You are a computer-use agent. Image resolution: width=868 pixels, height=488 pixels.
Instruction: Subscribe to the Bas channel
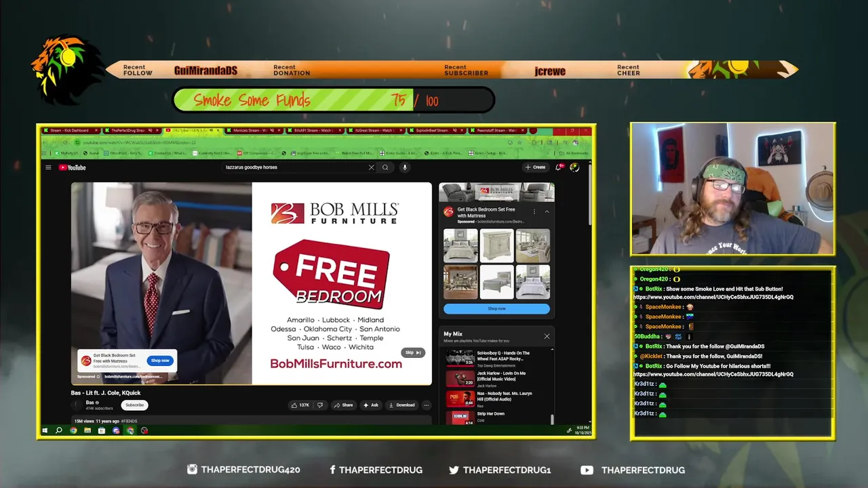134,405
